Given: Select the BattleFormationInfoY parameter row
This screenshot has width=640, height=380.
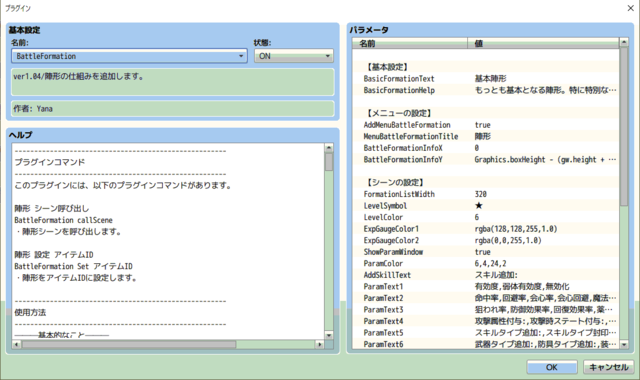Looking at the screenshot, I should tap(485, 159).
